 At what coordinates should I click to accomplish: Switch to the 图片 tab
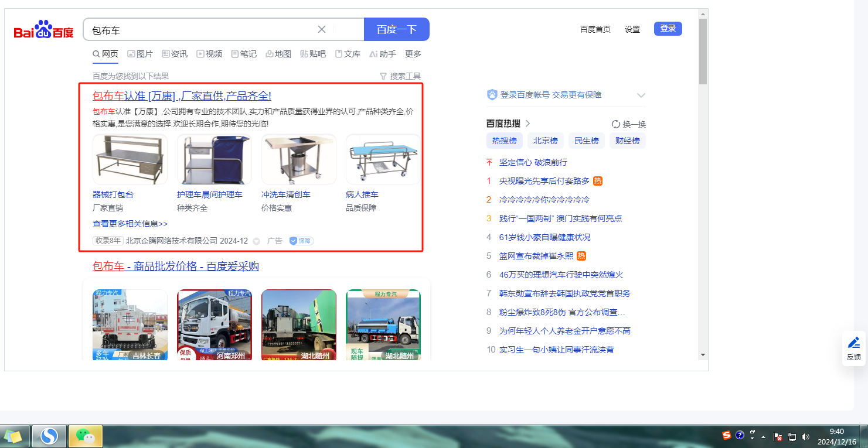[x=140, y=54]
